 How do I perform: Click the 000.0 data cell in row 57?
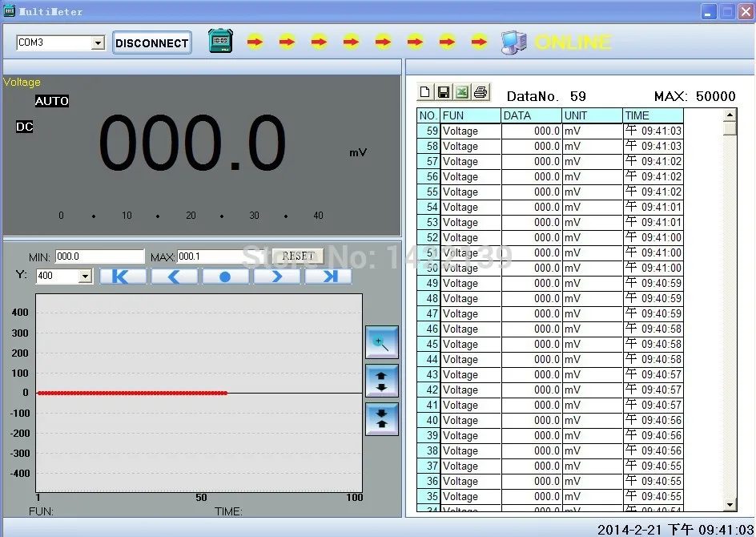[x=531, y=161]
